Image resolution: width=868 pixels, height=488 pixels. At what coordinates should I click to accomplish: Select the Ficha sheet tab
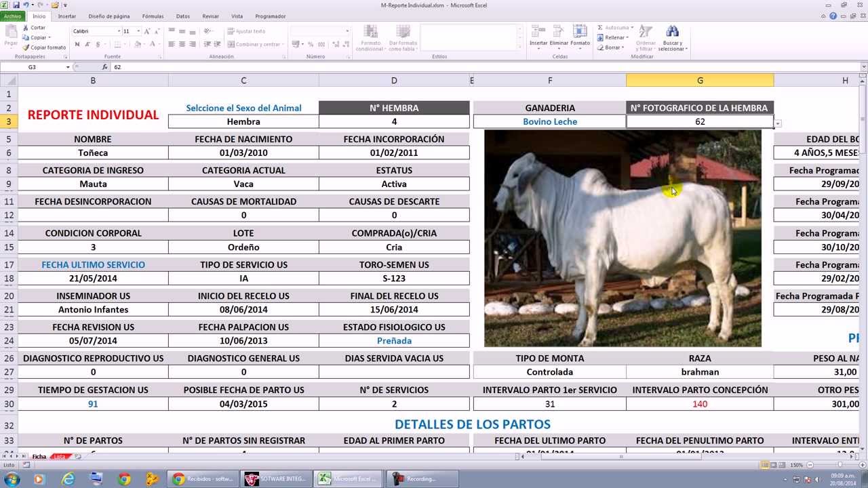click(x=39, y=457)
